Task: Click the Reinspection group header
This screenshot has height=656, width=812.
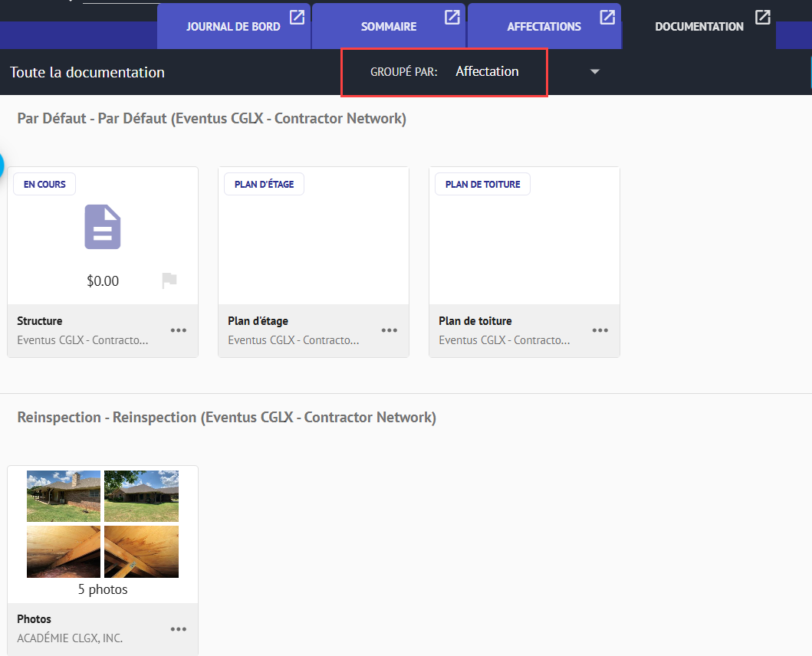Action: click(226, 418)
